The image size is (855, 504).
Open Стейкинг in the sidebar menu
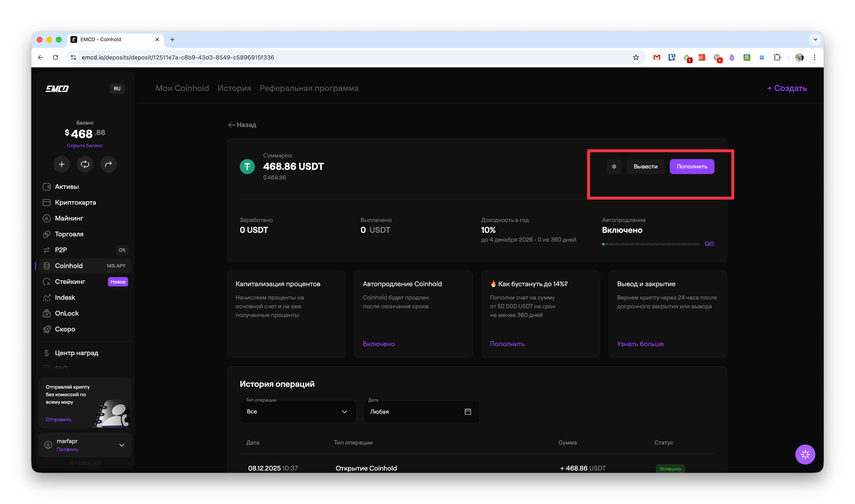tap(70, 282)
